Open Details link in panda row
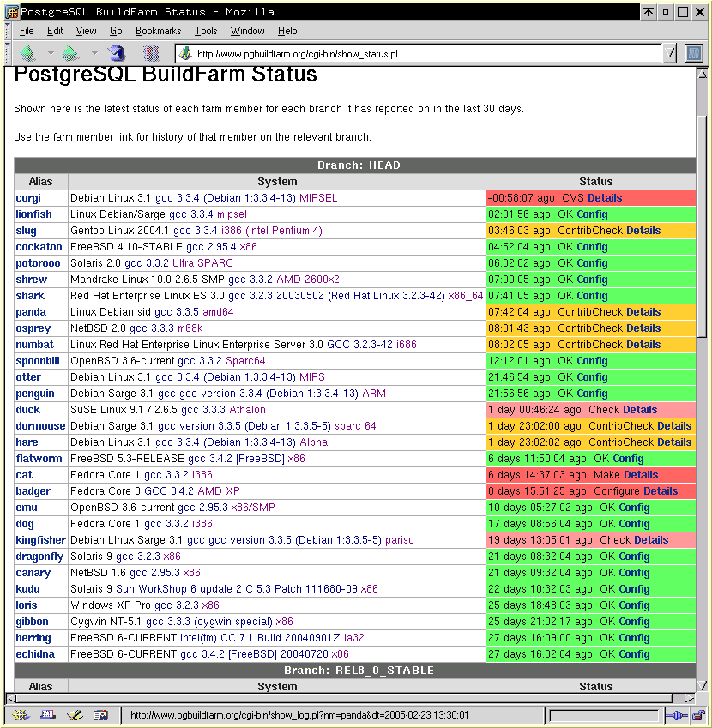This screenshot has height=728, width=712. point(643,311)
